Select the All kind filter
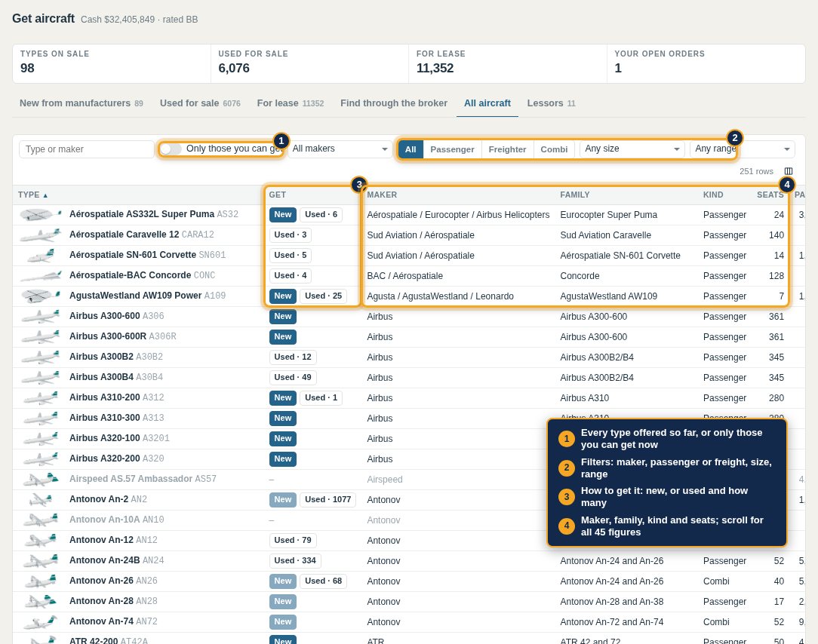The width and height of the screenshot is (818, 644). (411, 149)
